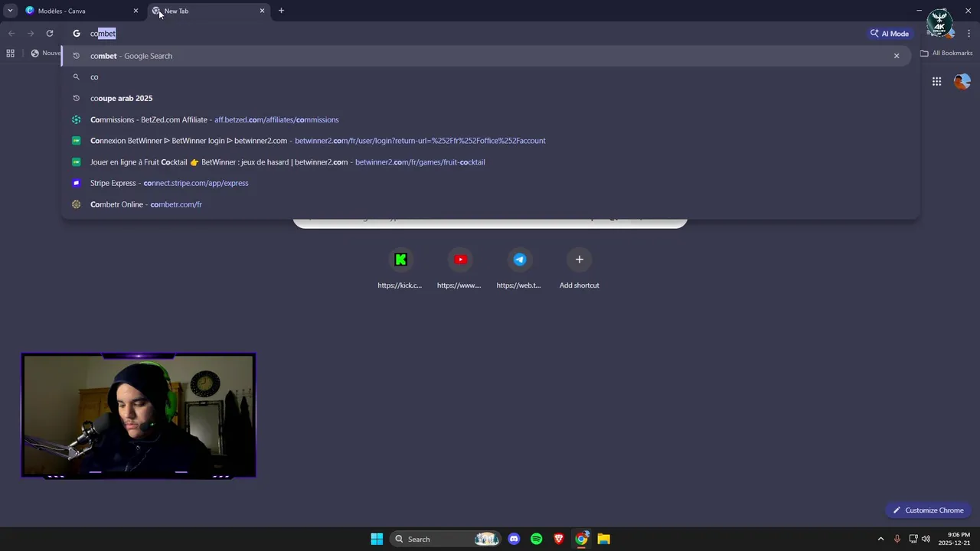Open Google apps grid icon

pos(936,81)
